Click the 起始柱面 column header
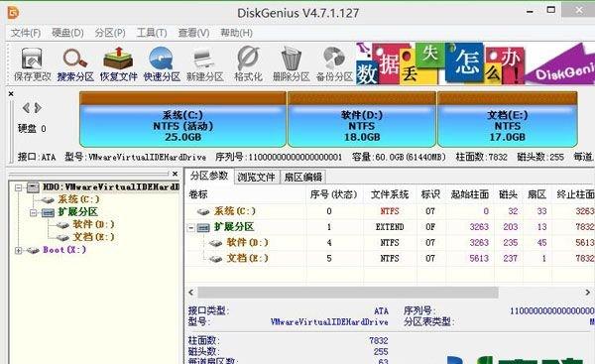The width and height of the screenshot is (595, 364). 470,194
